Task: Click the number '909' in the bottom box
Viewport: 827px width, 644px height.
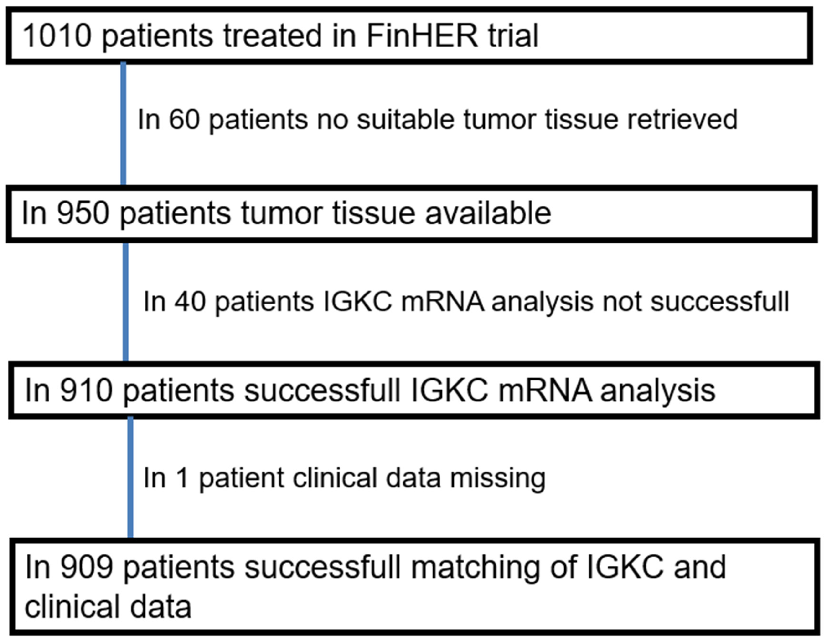Action: coord(87,567)
